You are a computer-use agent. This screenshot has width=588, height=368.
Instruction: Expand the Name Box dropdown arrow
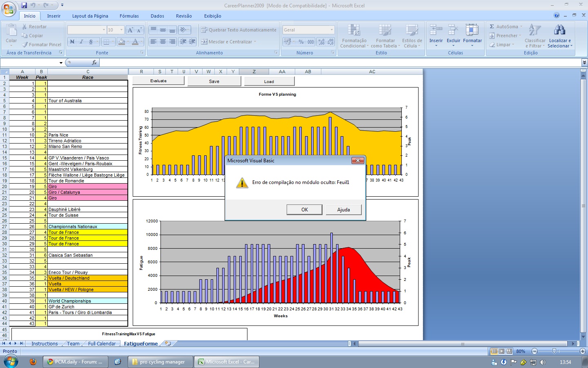point(61,63)
